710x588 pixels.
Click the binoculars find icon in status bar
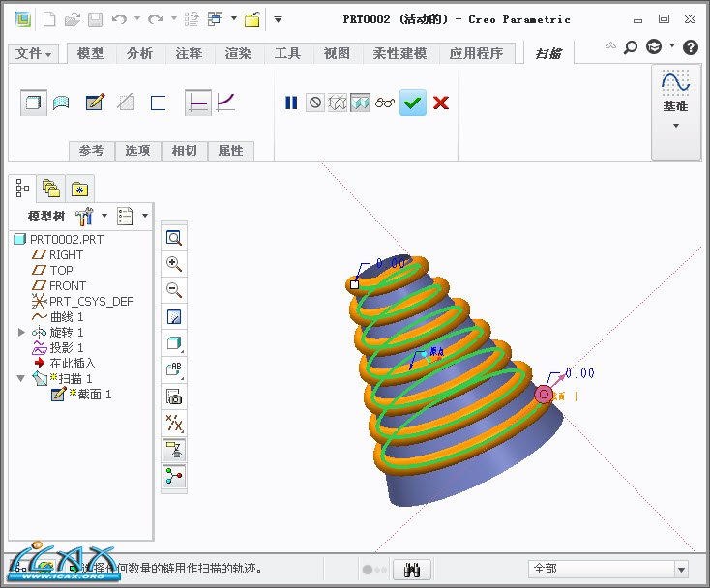click(416, 570)
